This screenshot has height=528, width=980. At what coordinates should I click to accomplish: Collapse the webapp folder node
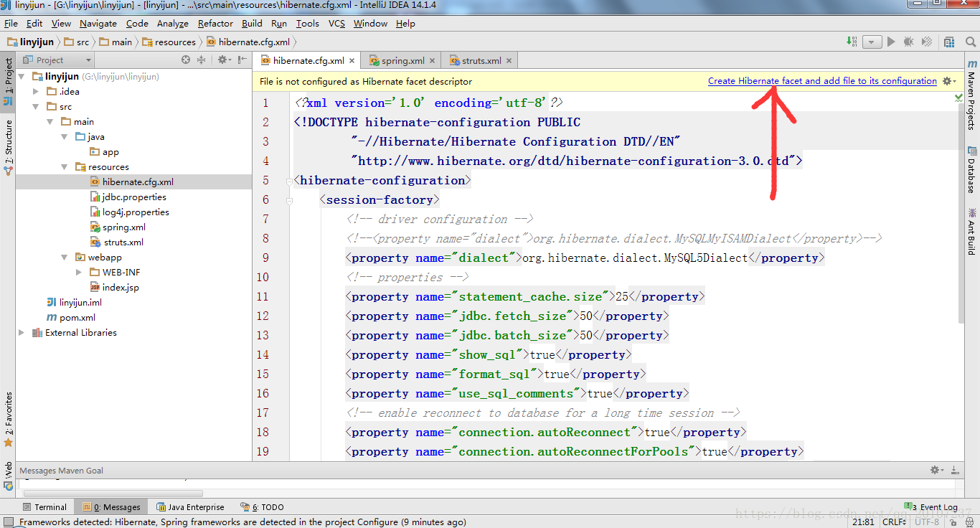coord(65,257)
